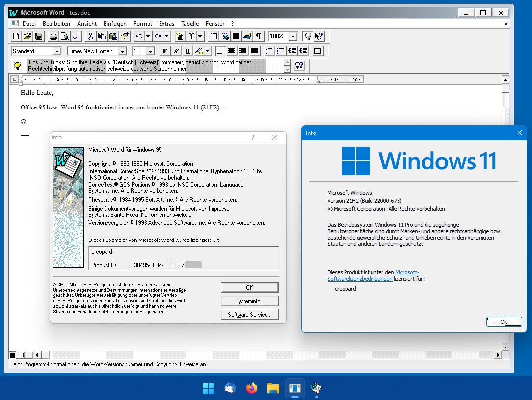Open the Redo history dropdown arrow
The image size is (532, 400).
[x=166, y=36]
